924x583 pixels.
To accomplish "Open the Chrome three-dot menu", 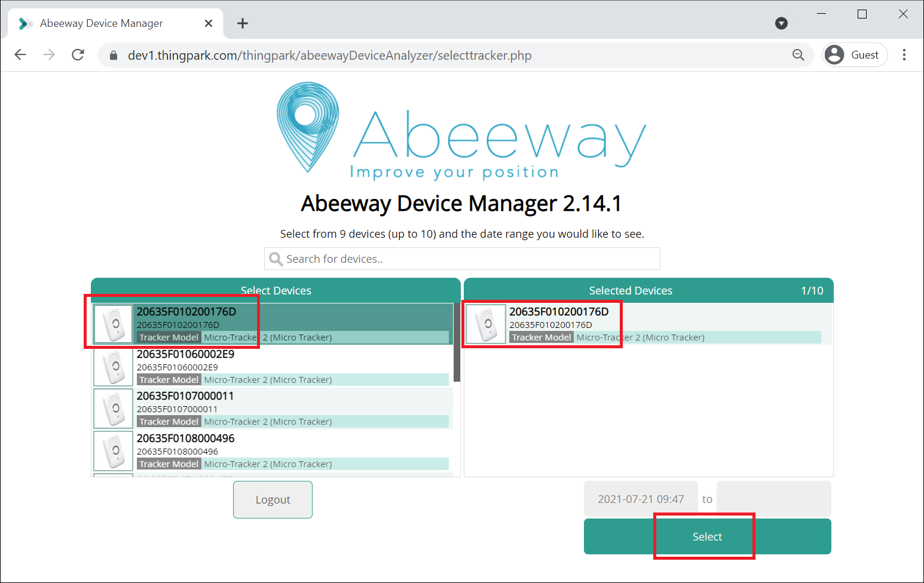I will pos(904,55).
